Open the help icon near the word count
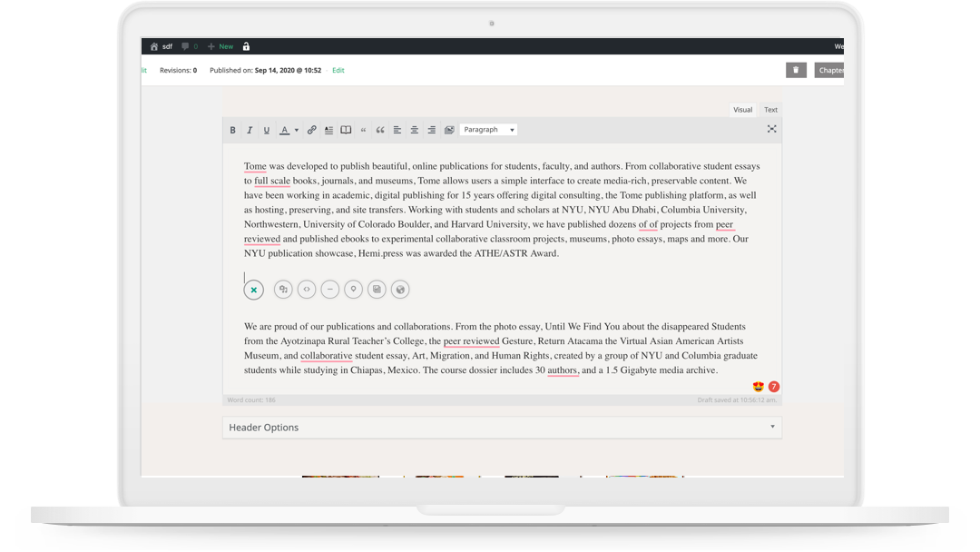The height and width of the screenshot is (552, 980). point(773,386)
